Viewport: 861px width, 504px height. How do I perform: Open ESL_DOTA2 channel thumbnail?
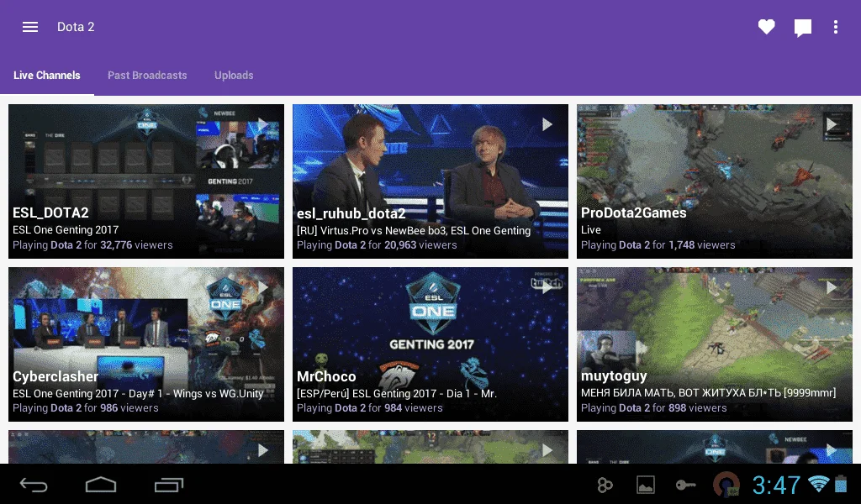[146, 181]
